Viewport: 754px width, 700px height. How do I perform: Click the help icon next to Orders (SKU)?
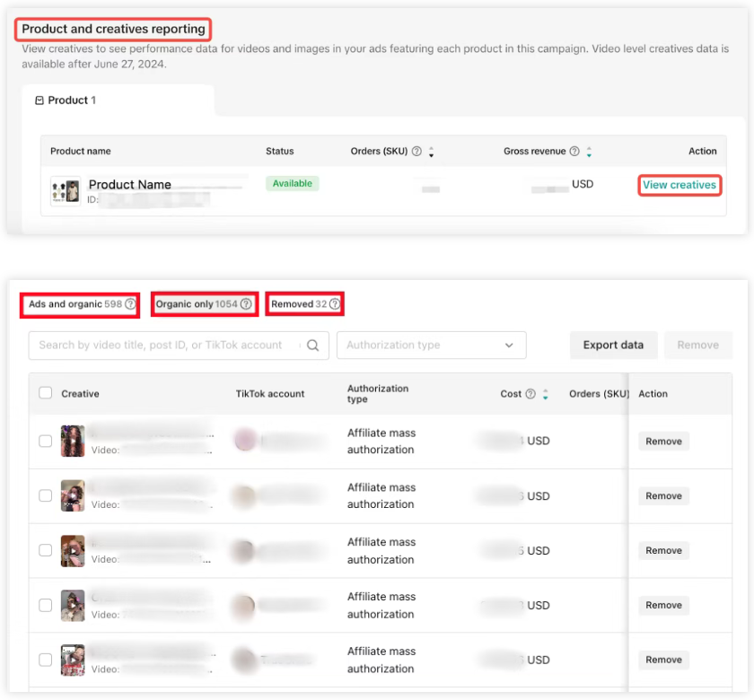416,152
